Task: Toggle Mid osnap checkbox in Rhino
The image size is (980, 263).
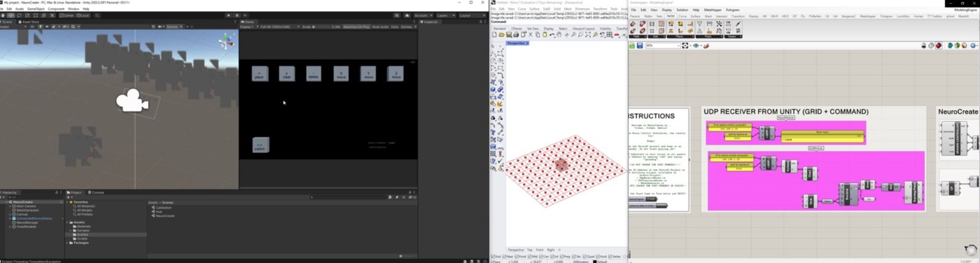Action: click(x=530, y=256)
